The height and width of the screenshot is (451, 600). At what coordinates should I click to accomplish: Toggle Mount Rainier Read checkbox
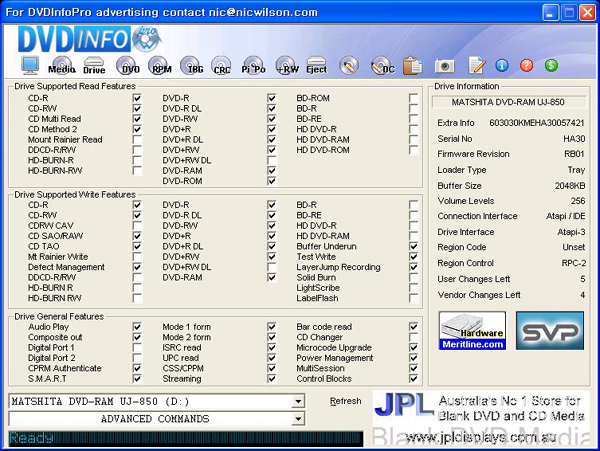click(137, 139)
